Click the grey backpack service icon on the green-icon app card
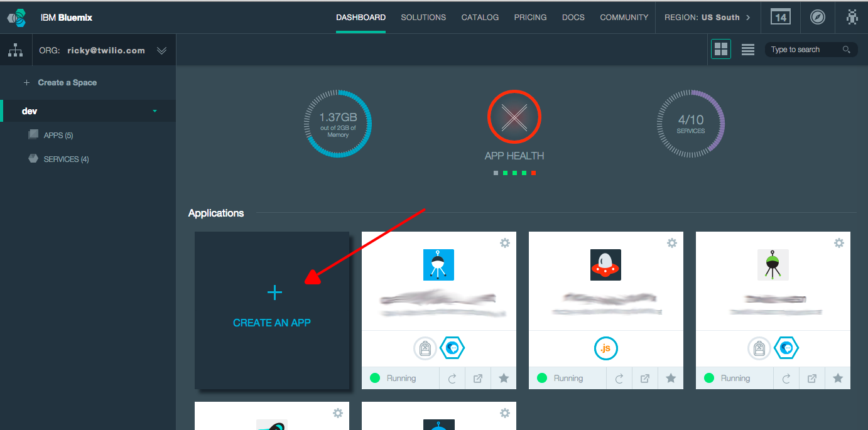The width and height of the screenshot is (868, 430). [759, 348]
